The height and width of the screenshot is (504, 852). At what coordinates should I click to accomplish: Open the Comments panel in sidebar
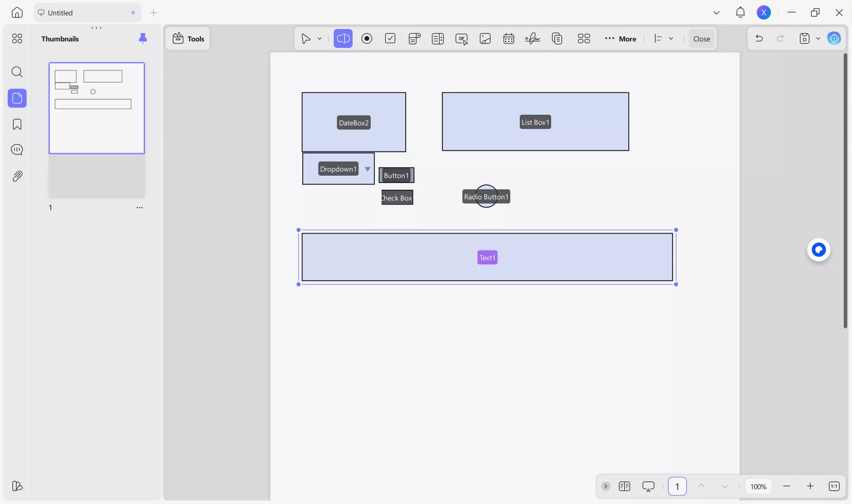17,149
